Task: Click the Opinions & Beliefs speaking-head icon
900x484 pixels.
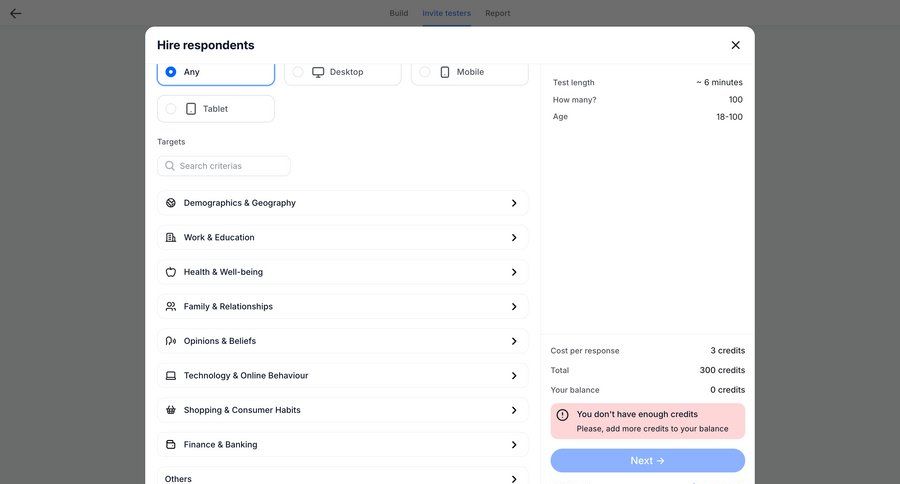Action: pos(171,341)
